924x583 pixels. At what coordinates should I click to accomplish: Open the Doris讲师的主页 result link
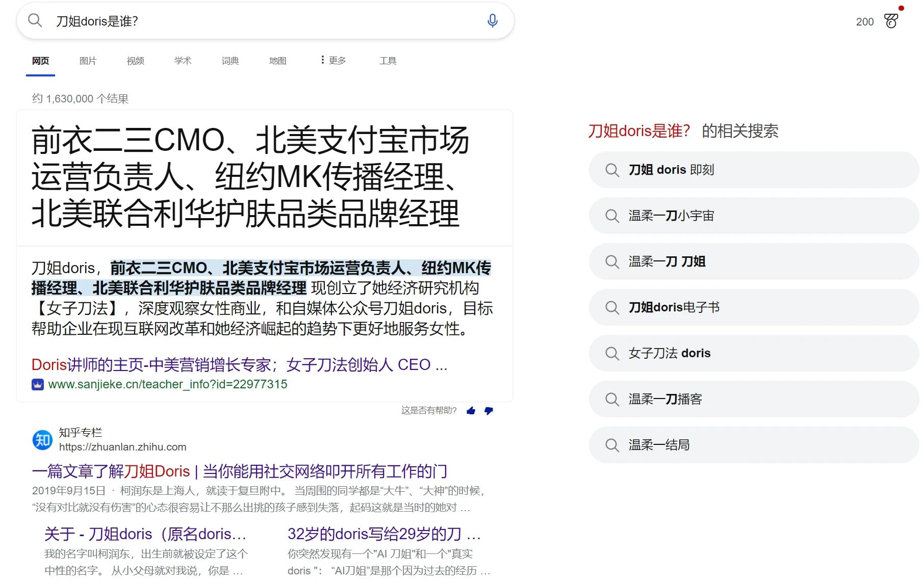(x=239, y=365)
